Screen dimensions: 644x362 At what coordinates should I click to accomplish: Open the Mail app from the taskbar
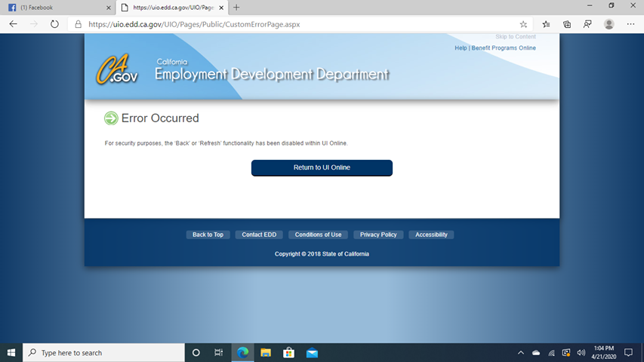pos(312,352)
